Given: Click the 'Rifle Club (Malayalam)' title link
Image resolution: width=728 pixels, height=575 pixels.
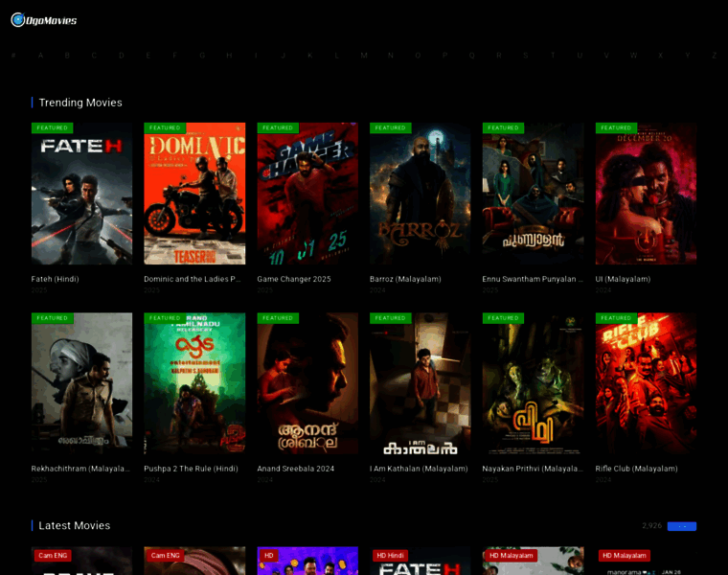Looking at the screenshot, I should pyautogui.click(x=637, y=469).
